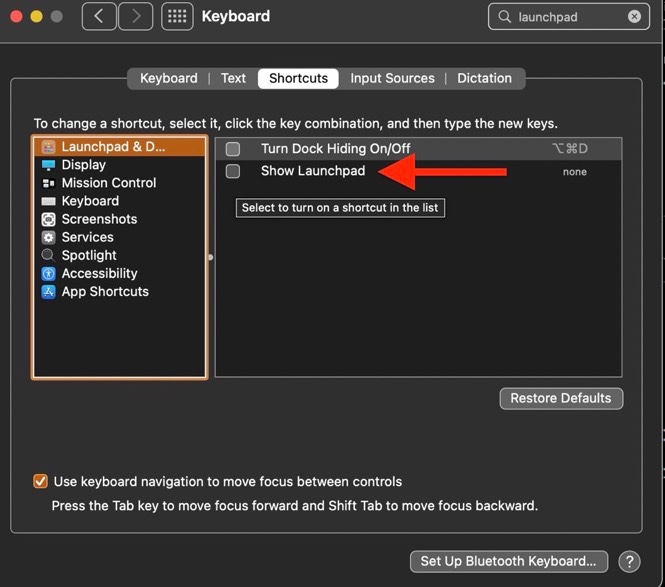Enable the Show Launchpad shortcut checkbox
The image size is (665, 587).
click(233, 171)
